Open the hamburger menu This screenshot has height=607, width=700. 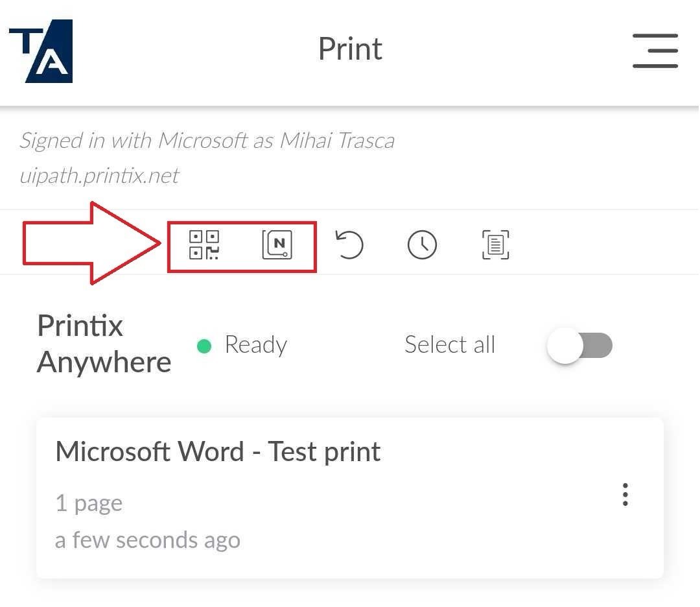[655, 51]
